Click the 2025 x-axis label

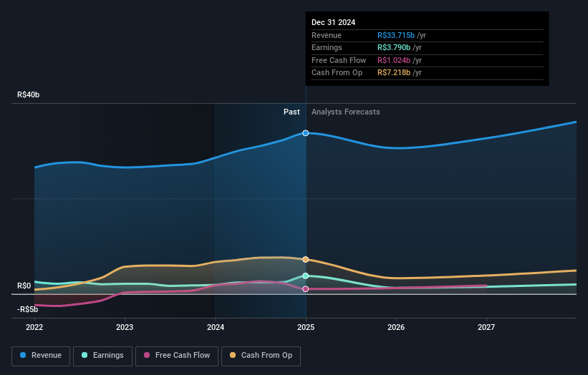click(x=306, y=327)
